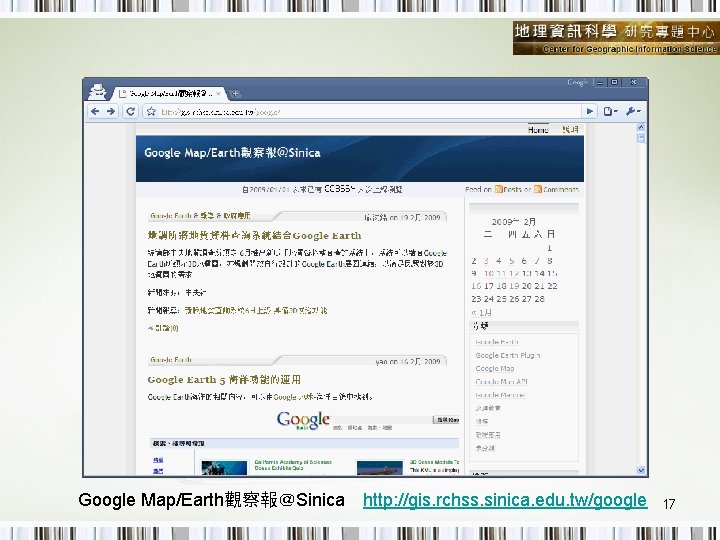Click the scrollbar down arrow
This screenshot has height=540, width=720.
[x=641, y=470]
